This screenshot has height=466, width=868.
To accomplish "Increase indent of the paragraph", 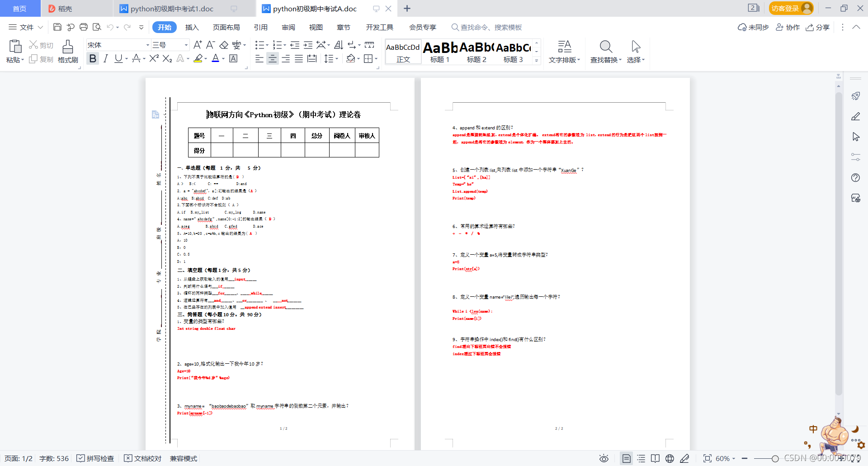I will click(308, 45).
